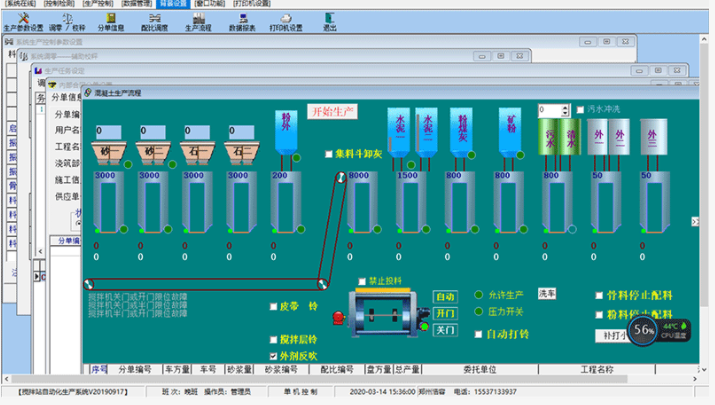Click the spinner arrows beside 污水冲洗
This screenshot has height=405, width=715.
(565, 110)
